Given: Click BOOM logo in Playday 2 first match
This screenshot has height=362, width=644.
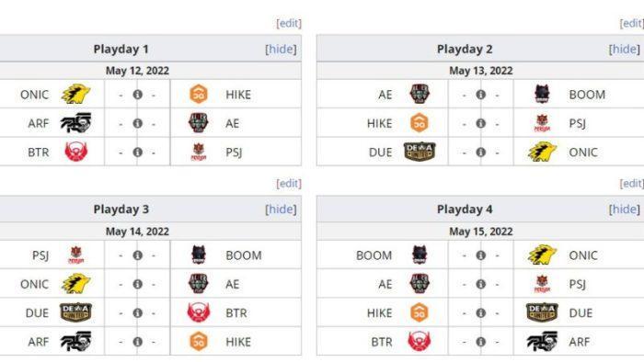Looking at the screenshot, I should tap(542, 95).
